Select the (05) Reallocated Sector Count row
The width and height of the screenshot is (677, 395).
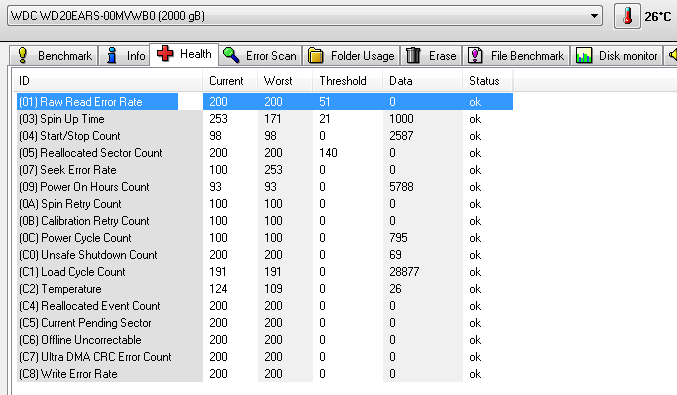click(264, 153)
